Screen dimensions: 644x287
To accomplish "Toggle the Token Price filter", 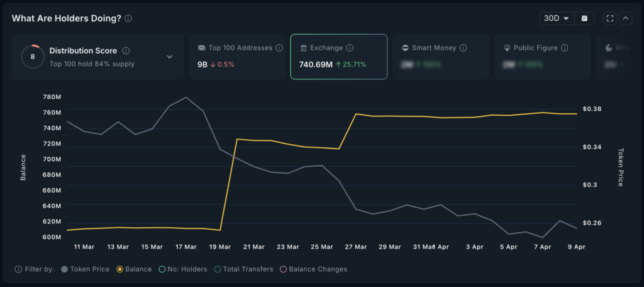I will 85,269.
